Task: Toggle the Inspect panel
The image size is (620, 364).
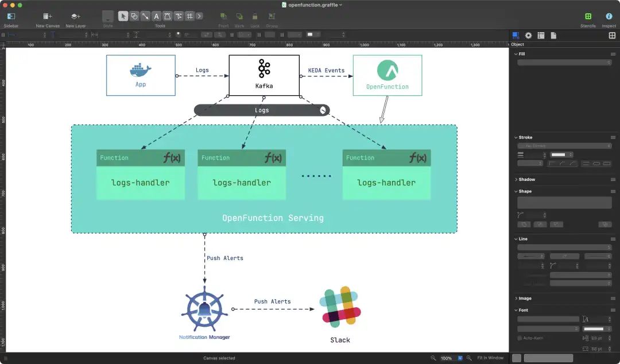Action: pyautogui.click(x=609, y=16)
